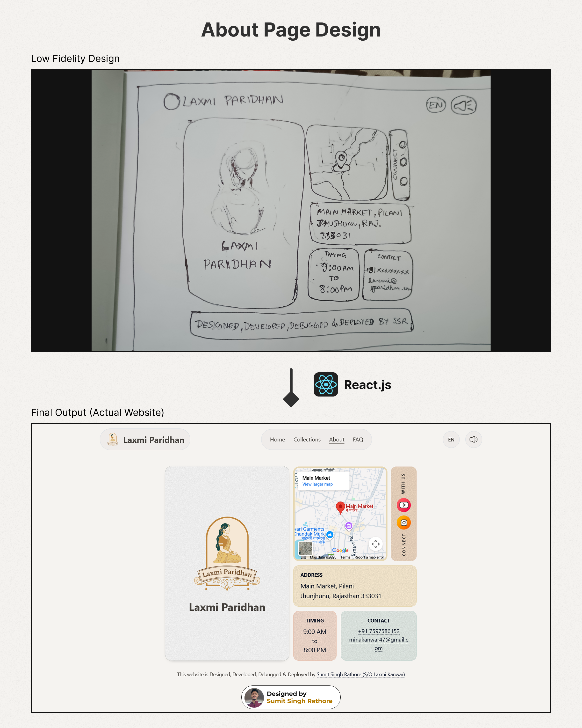Click Sumit Singh Rathore credit link

pos(360,674)
